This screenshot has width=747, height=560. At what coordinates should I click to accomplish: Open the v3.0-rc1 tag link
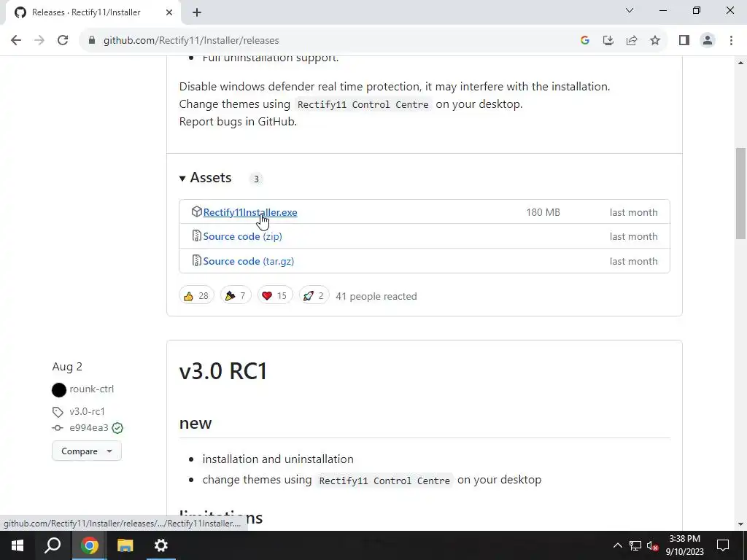click(88, 411)
